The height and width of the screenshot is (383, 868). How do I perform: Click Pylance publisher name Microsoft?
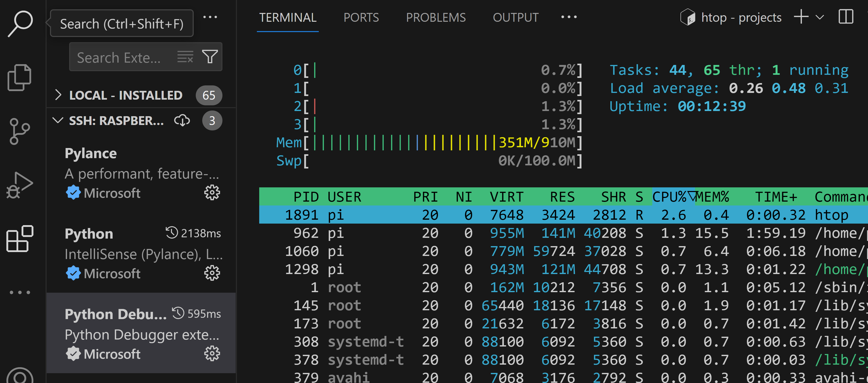[112, 193]
